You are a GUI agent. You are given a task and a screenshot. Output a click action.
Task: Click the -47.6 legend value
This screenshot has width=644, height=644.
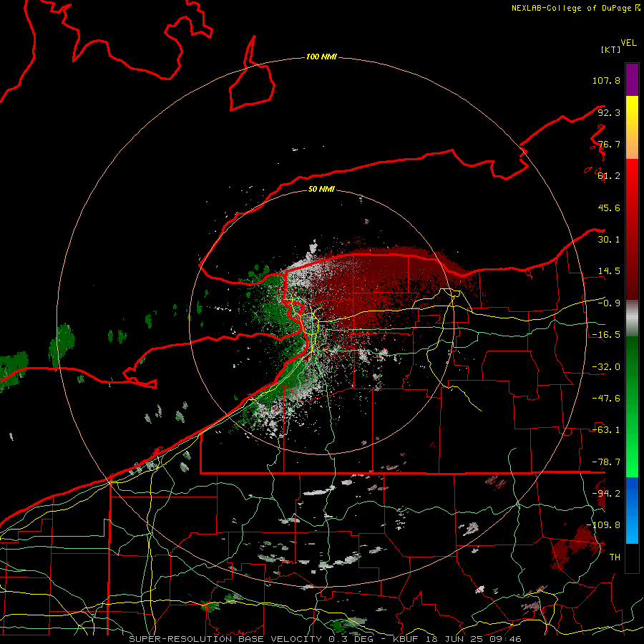606,399
